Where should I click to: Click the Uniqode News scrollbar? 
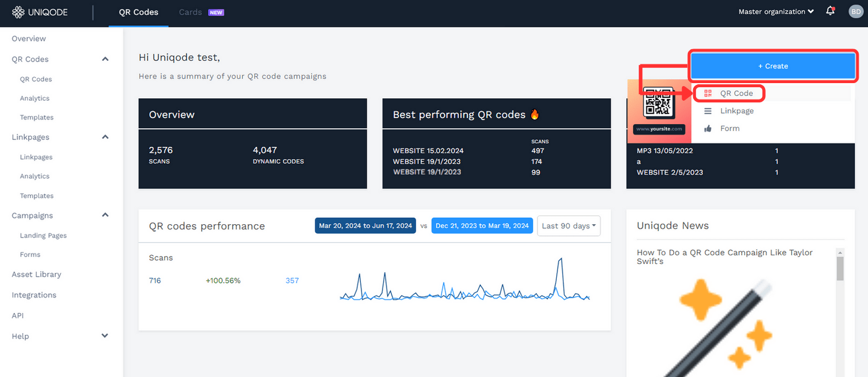(x=841, y=269)
